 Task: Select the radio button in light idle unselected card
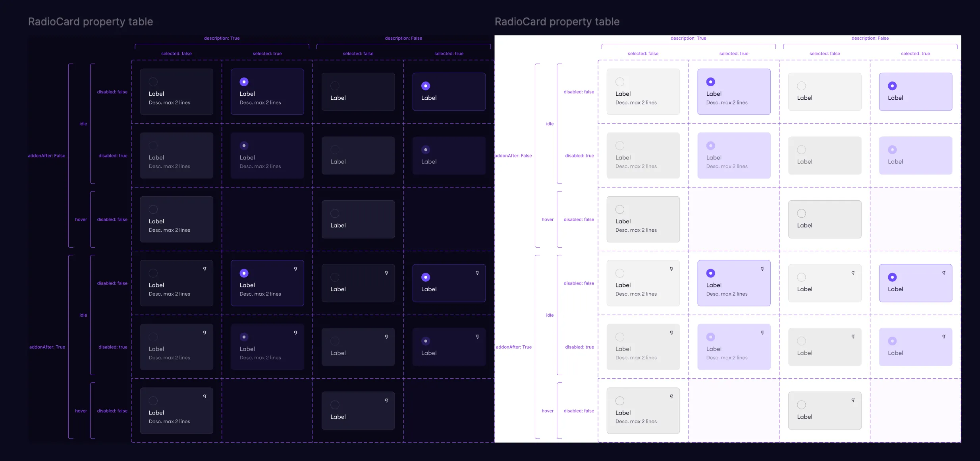click(619, 82)
